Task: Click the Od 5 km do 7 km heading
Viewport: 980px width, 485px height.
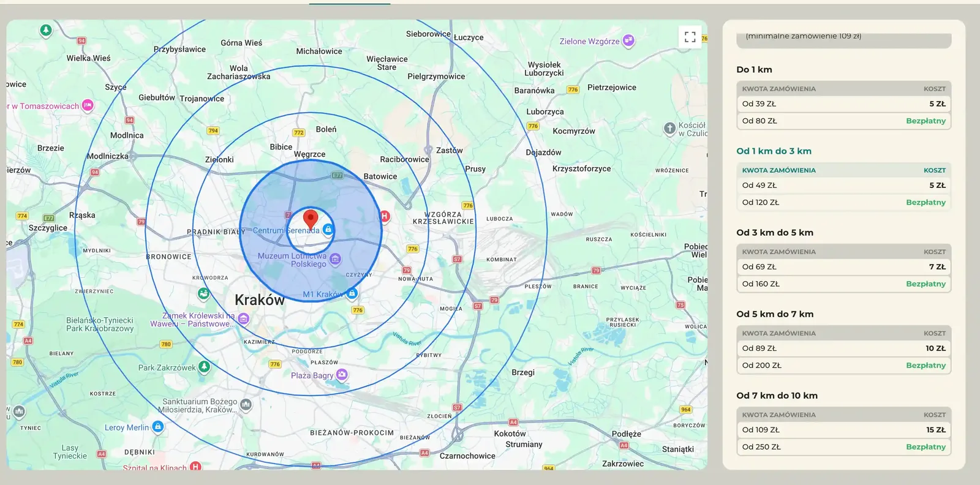Action: point(775,314)
